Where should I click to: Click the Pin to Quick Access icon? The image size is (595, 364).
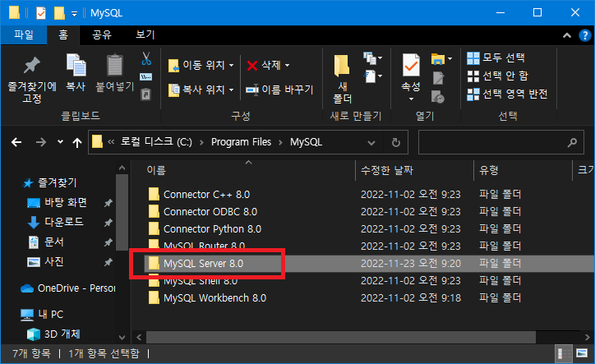[32, 65]
